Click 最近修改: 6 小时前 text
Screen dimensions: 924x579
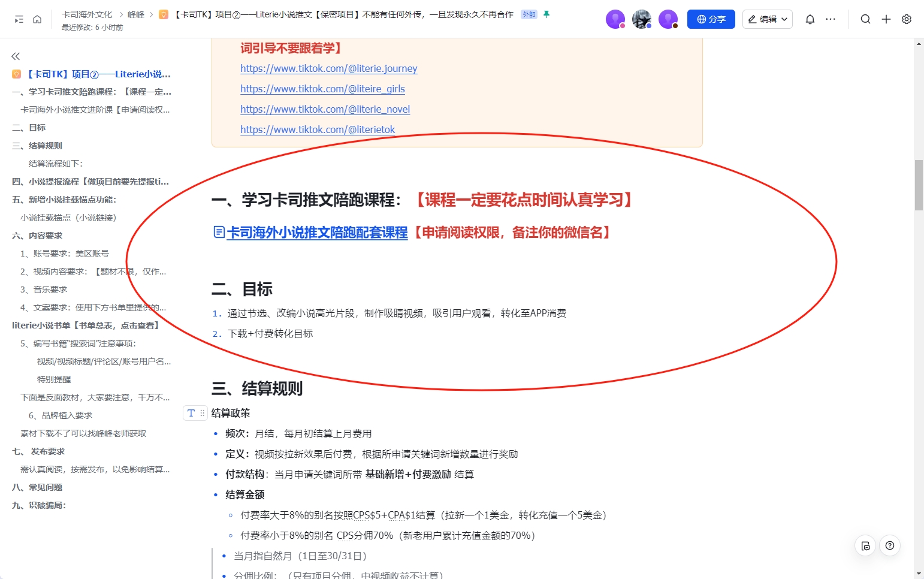pos(92,28)
